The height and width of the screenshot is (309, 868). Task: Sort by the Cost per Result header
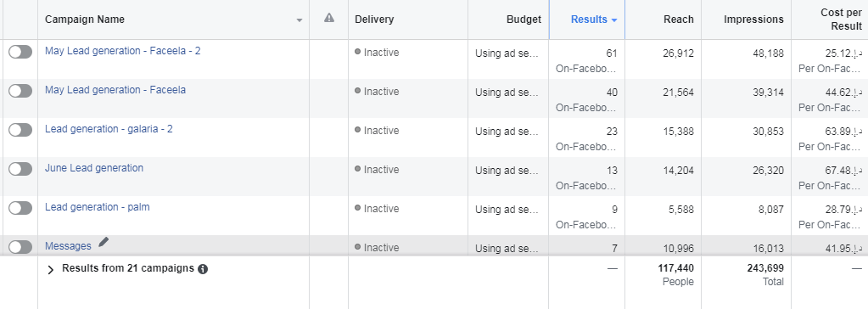[842, 20]
